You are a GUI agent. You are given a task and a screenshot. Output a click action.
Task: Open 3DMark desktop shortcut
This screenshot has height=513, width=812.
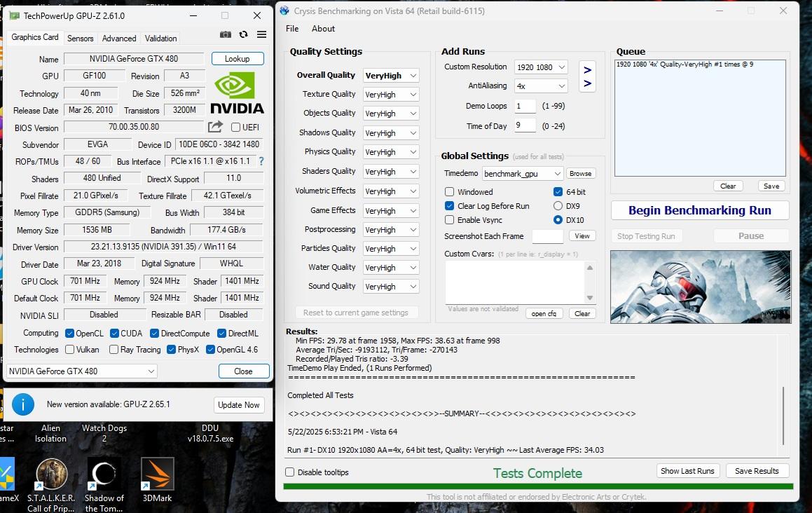click(157, 475)
